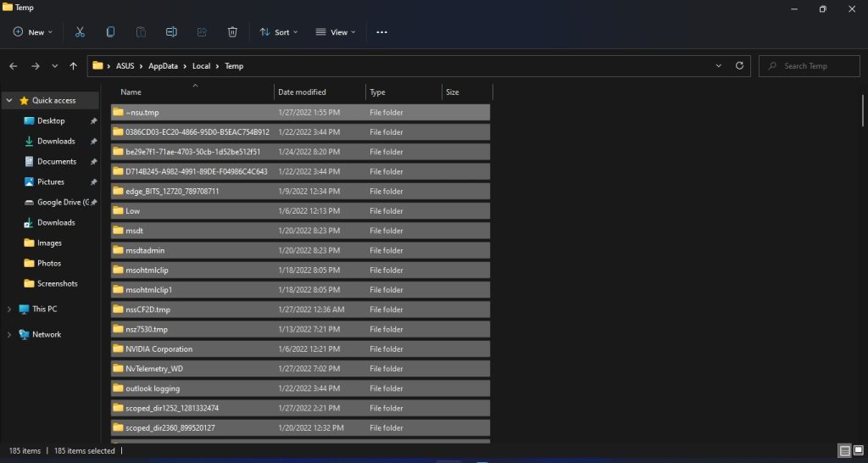Sort by Date modified column header
Viewport: 868px width, 463px height.
pos(320,92)
